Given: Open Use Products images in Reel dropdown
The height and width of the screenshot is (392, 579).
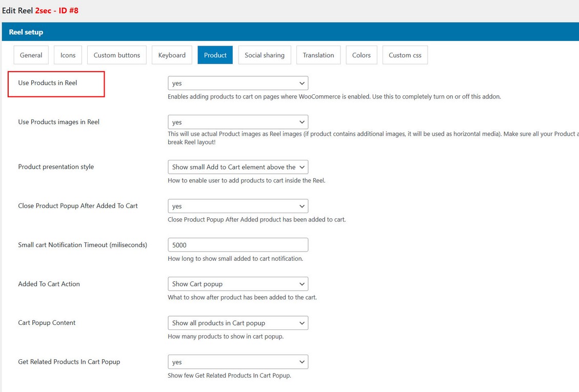Looking at the screenshot, I should click(238, 122).
